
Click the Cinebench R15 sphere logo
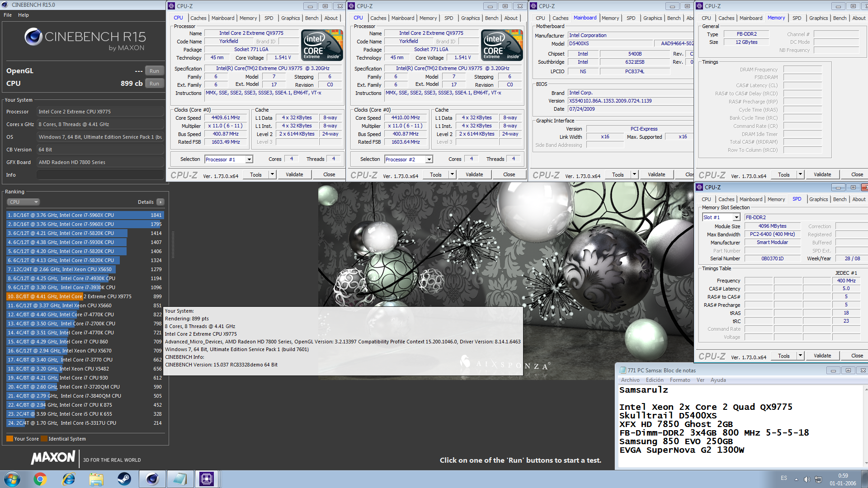click(33, 37)
